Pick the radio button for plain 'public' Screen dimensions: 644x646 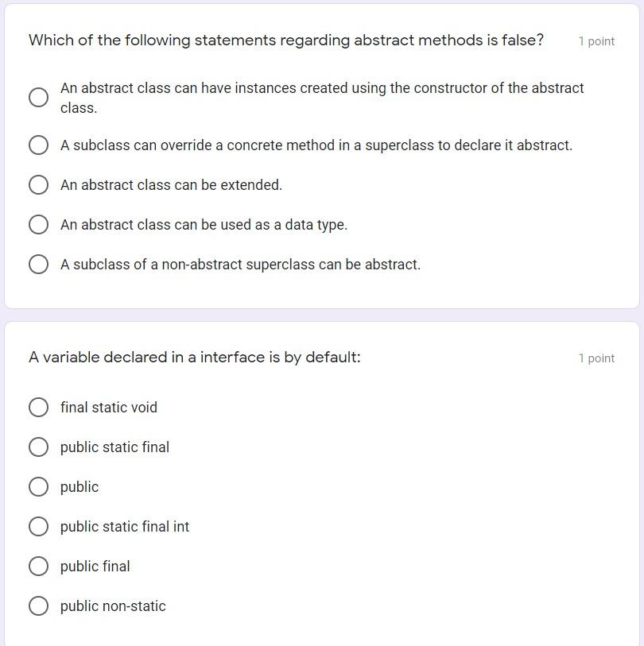click(x=38, y=487)
